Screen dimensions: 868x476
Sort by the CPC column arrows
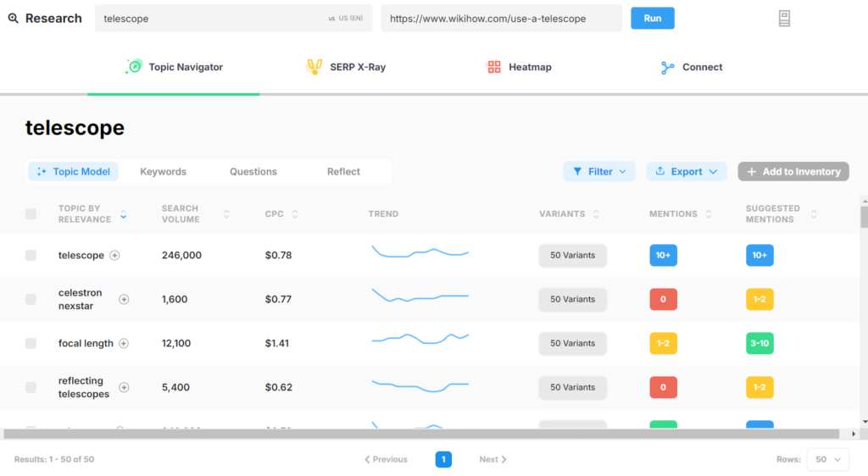[295, 214]
